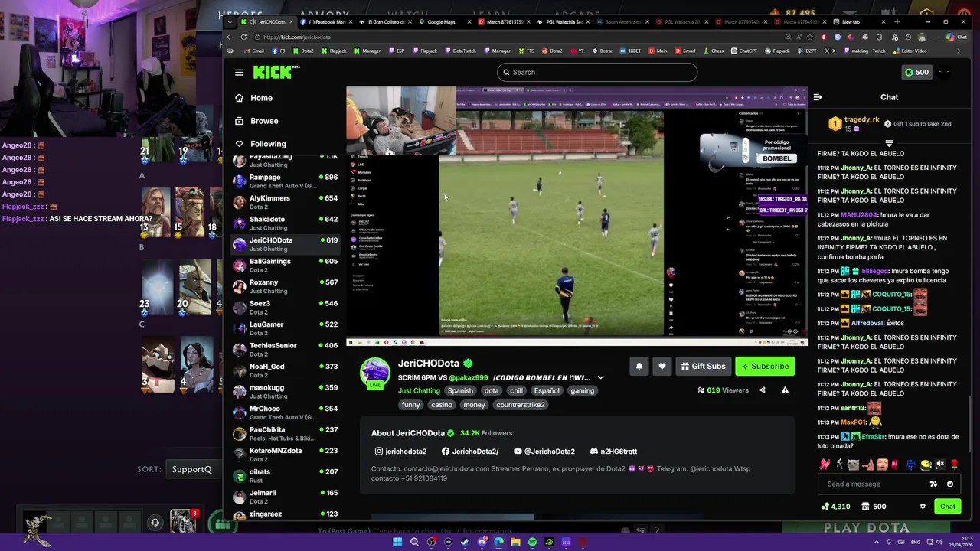Viewport: 980px width, 551px height.
Task: Open the ChatGPT bookmark
Action: click(744, 51)
